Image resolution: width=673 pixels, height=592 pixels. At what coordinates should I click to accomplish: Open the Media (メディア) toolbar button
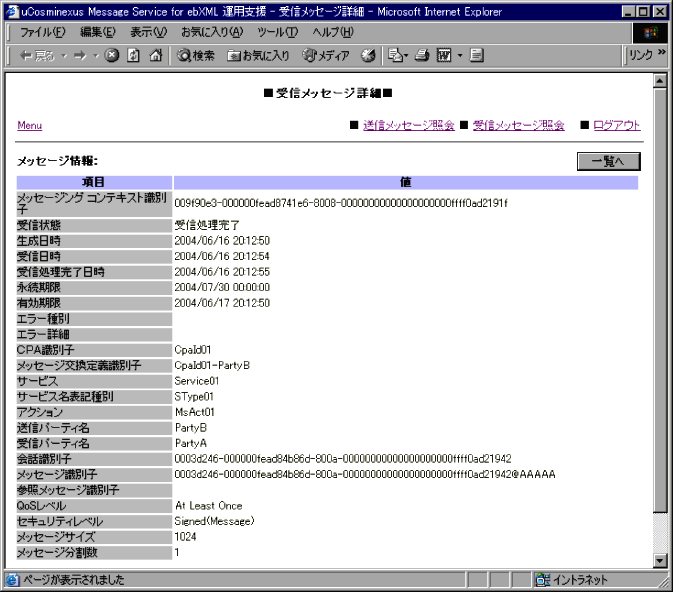(x=326, y=55)
